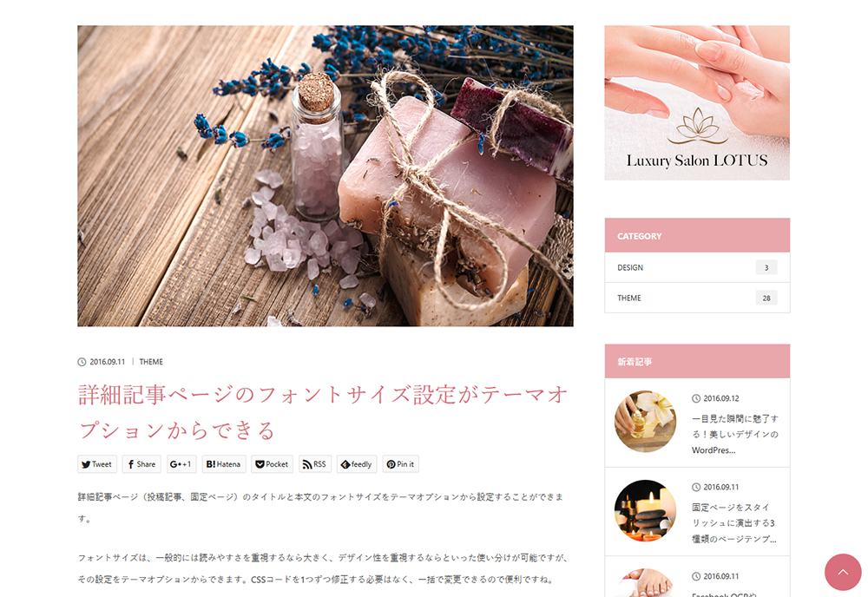The height and width of the screenshot is (597, 868).
Task: Open the 2016.09.12 recent post thumbnail with oil bottle
Action: coord(646,422)
